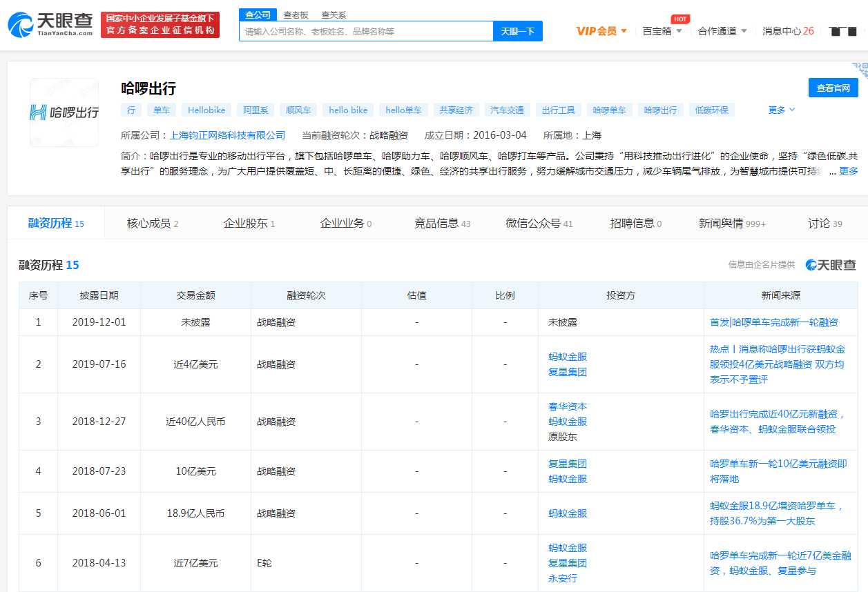Open the 核心成员 tab
Image resolution: width=868 pixels, height=592 pixels.
pos(153,224)
